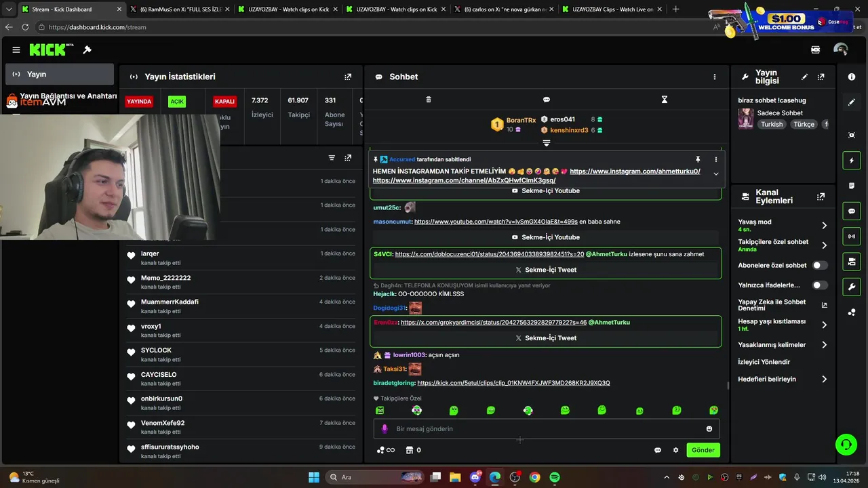The height and width of the screenshot is (488, 868).
Task: Open the ahmetturku0 Instagram link
Action: [x=635, y=171]
